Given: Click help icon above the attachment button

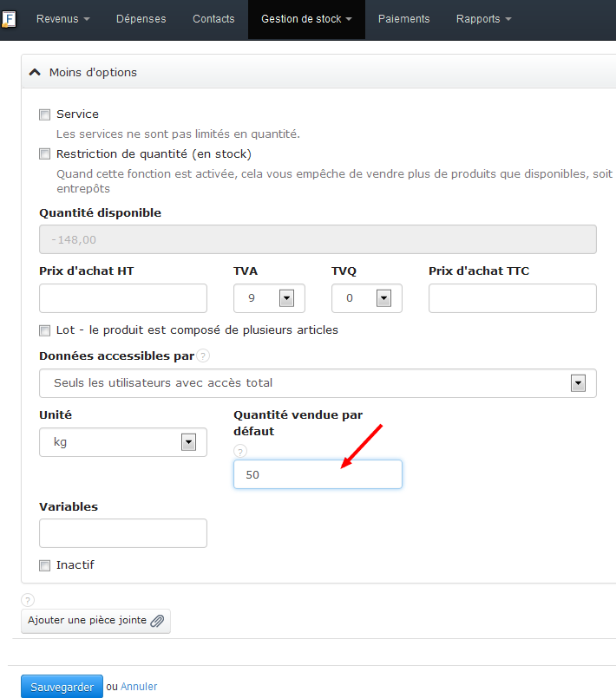Looking at the screenshot, I should tap(27, 599).
